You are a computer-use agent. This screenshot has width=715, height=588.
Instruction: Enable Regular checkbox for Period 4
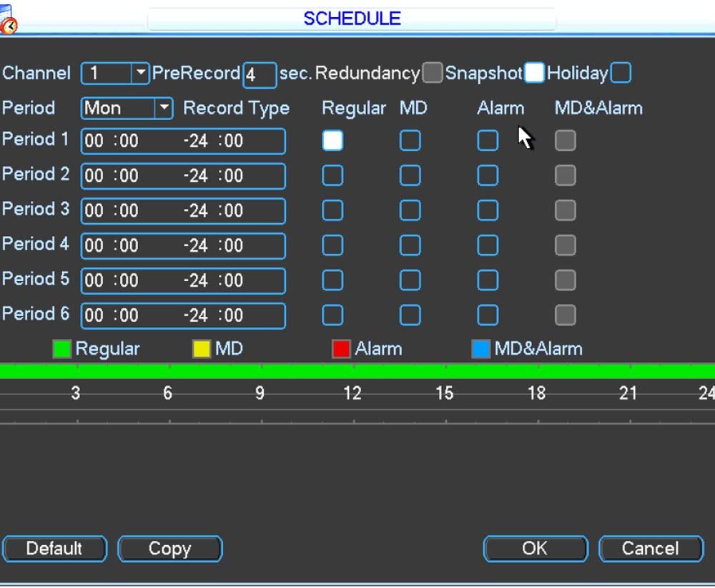pyautogui.click(x=332, y=245)
